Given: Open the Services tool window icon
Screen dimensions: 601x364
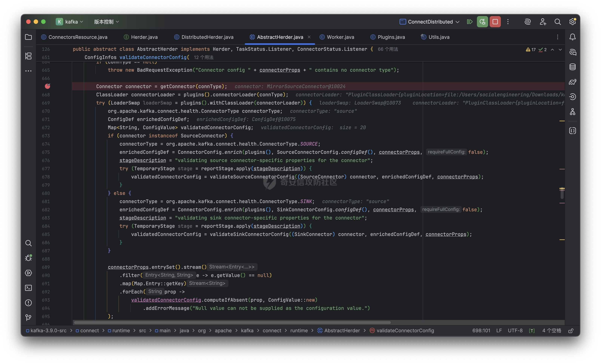Looking at the screenshot, I should click(28, 273).
